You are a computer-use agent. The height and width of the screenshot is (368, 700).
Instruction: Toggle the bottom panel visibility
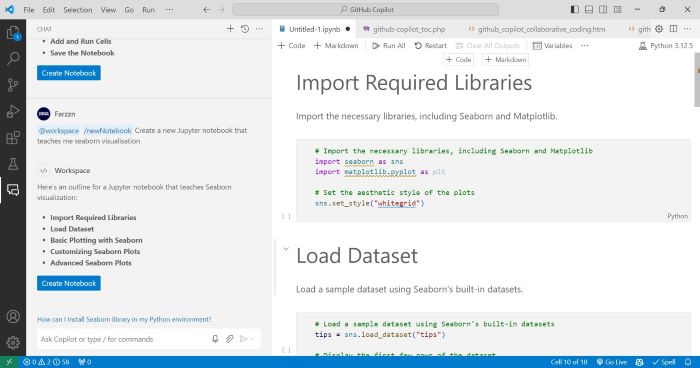pos(589,9)
